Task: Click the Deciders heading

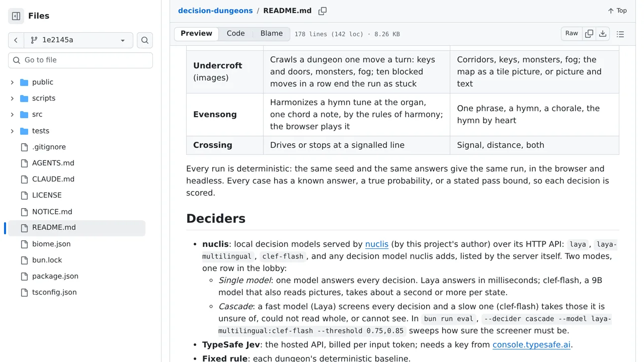Action: tap(216, 219)
